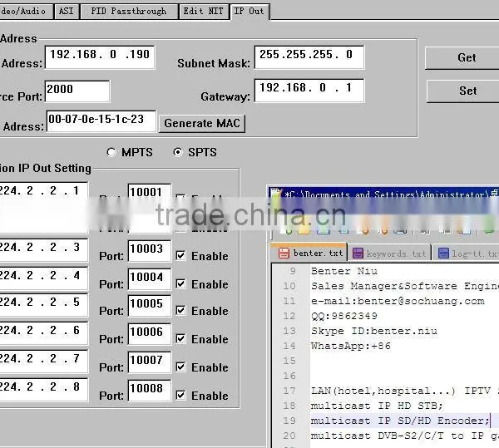Click the e-mail:benter@sochuang.com line
The image size is (499, 448).
coord(398,301)
